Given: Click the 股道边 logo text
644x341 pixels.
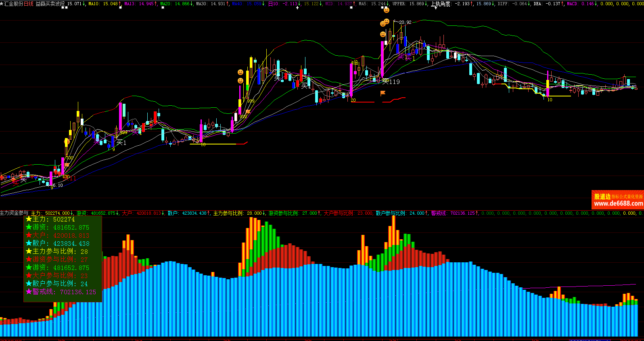Looking at the screenshot, I should click(602, 197).
